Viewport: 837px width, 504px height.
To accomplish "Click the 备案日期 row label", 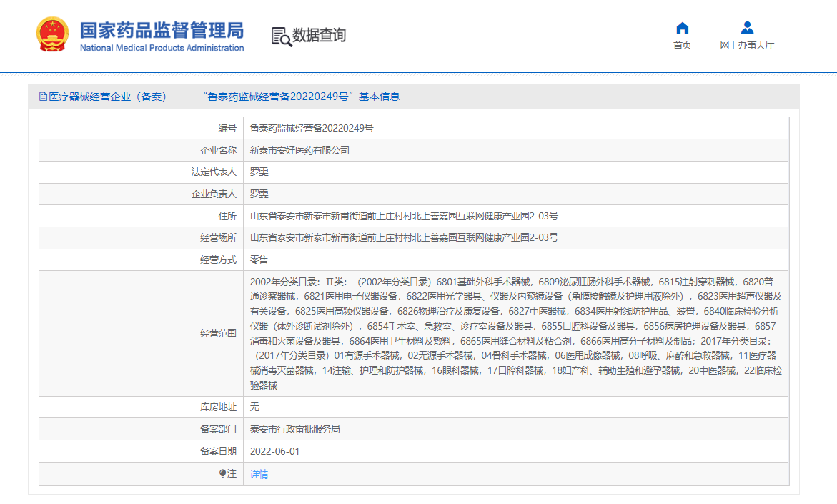I will click(x=218, y=452).
